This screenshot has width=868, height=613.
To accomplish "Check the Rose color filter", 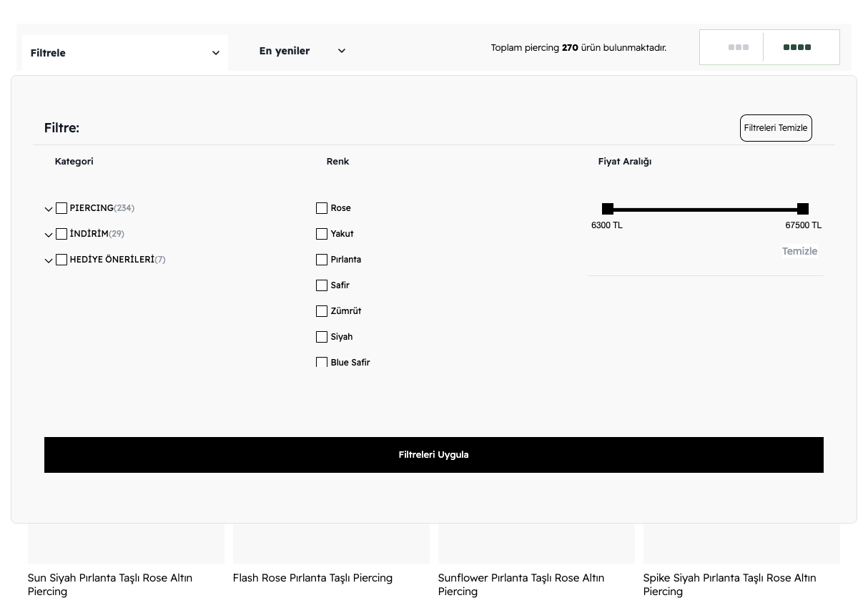I will [322, 208].
